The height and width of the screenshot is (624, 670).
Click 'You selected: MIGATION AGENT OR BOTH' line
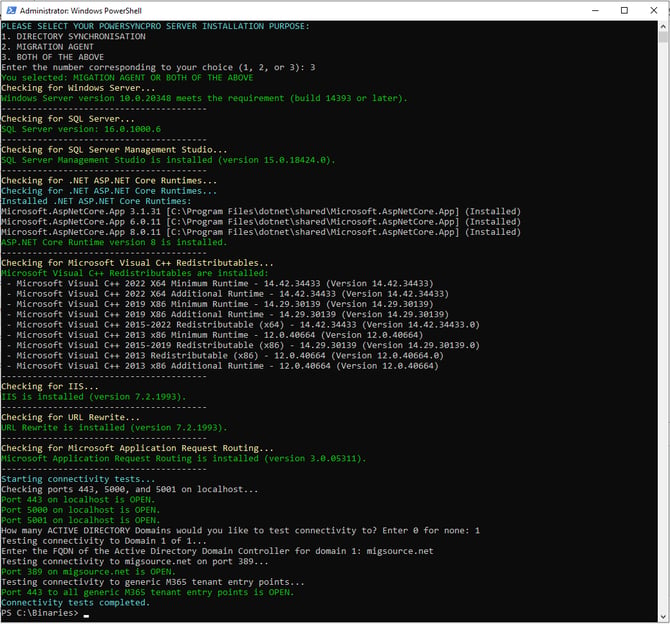pyautogui.click(x=127, y=77)
